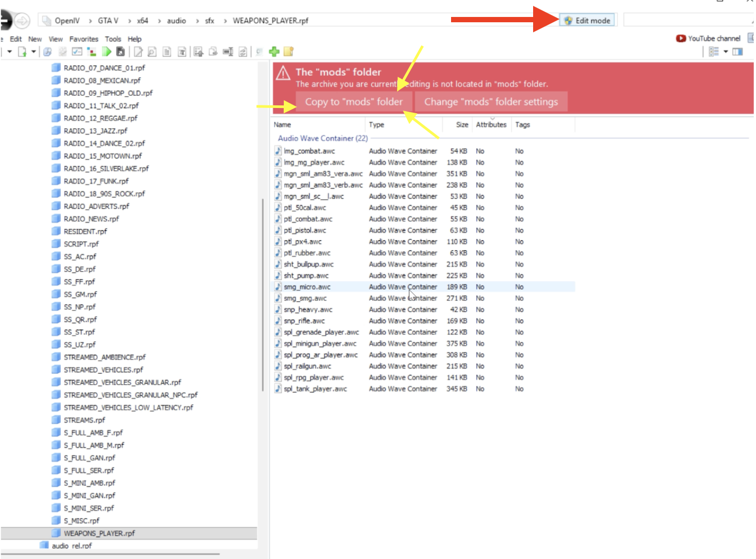Click the forward navigation arrow
The image size is (756, 559).
pyautogui.click(x=22, y=21)
